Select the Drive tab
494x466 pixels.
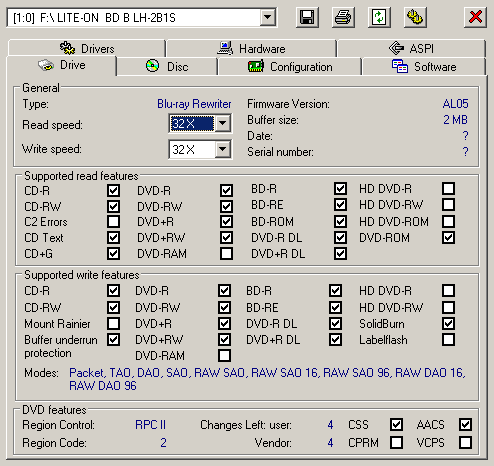point(62,65)
